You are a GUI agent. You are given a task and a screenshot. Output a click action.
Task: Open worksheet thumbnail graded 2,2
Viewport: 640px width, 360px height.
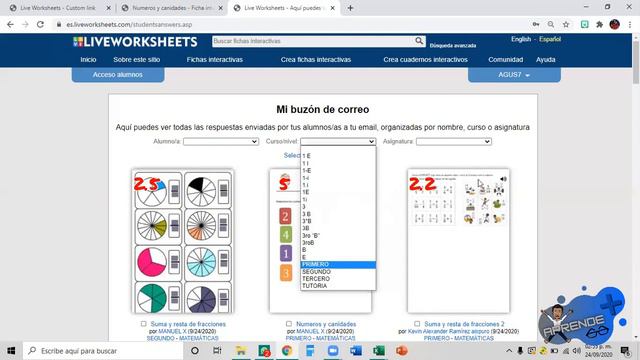[458, 241]
